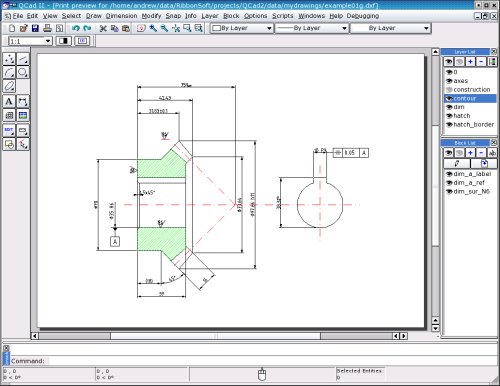Select the Hatch tool
This screenshot has height=386, width=500.
[x=9, y=115]
